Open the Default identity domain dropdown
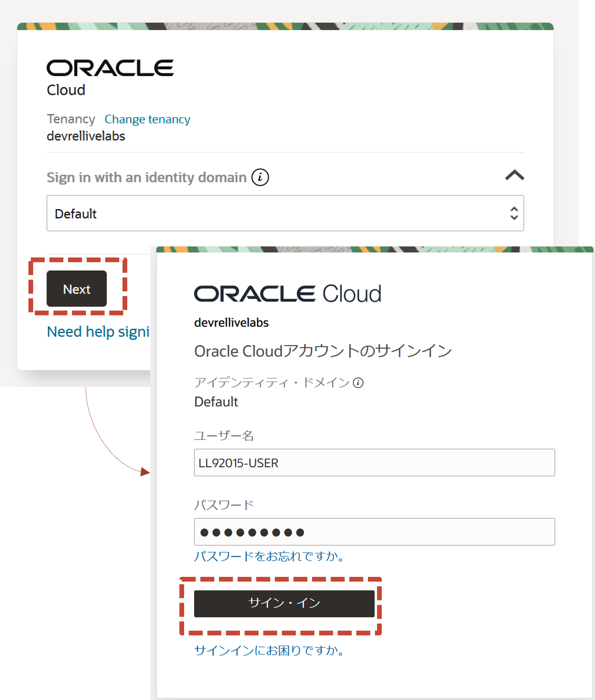 285,213
